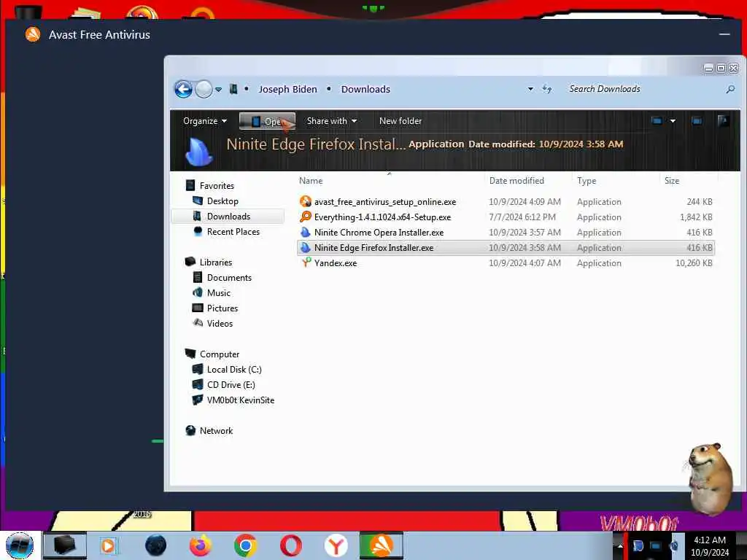This screenshot has height=560, width=747.
Task: Refresh the Downloads folder view
Action: pyautogui.click(x=547, y=89)
